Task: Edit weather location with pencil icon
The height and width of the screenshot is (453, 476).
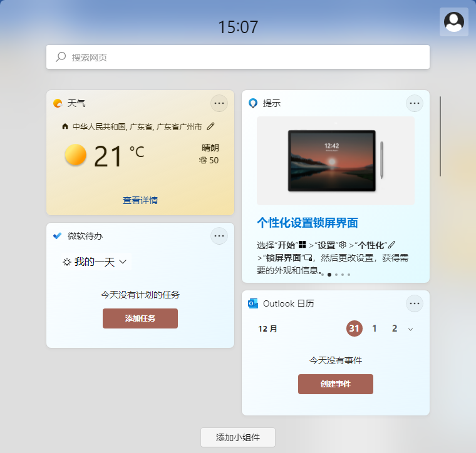Action: point(210,126)
